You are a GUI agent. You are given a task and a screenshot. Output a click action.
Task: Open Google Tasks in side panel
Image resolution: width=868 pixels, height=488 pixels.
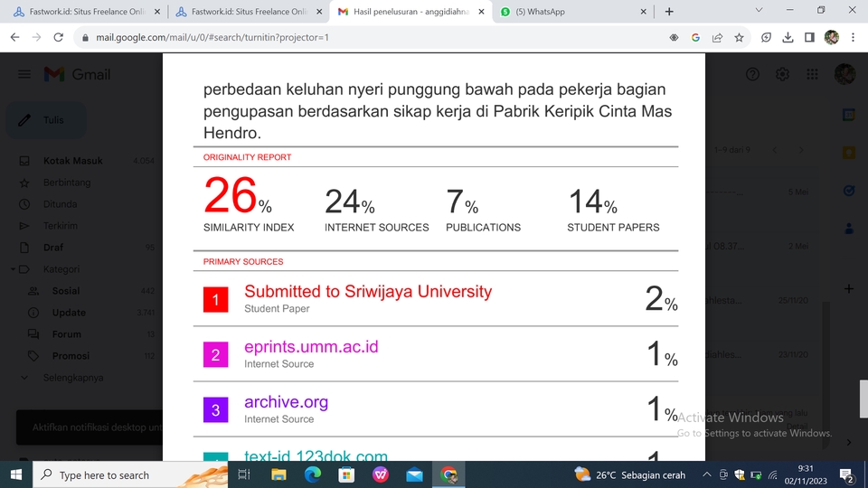[849, 191]
